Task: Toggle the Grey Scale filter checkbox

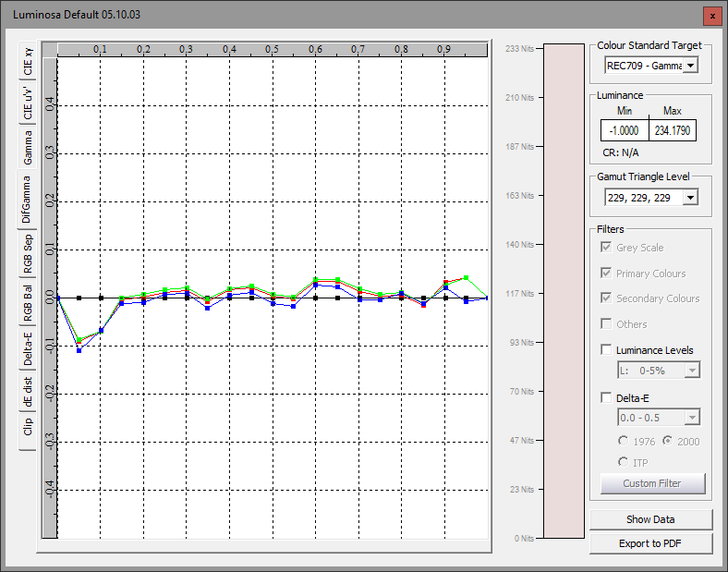Action: [606, 247]
